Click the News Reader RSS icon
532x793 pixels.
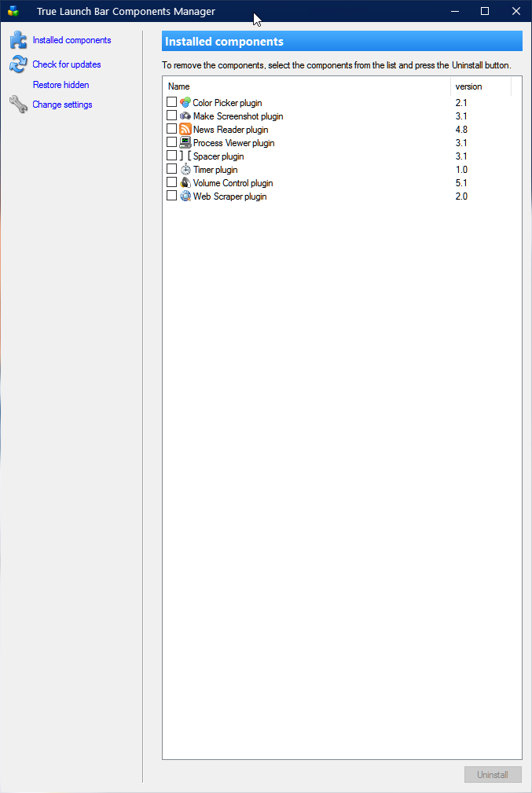[x=185, y=130]
